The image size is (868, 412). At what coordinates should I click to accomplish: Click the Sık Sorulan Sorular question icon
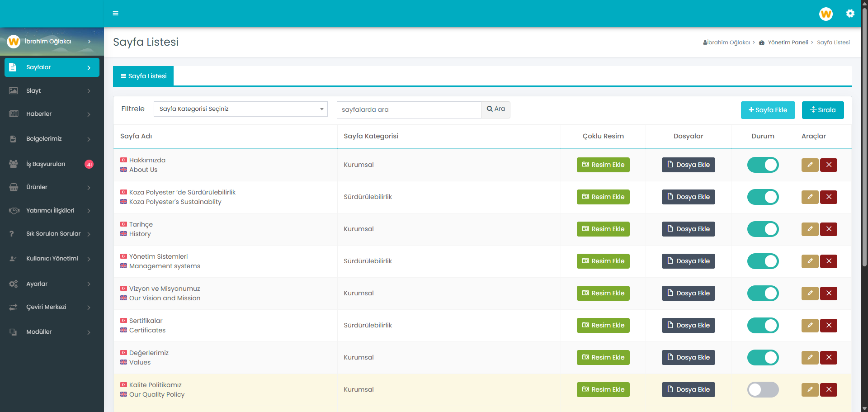(x=12, y=234)
